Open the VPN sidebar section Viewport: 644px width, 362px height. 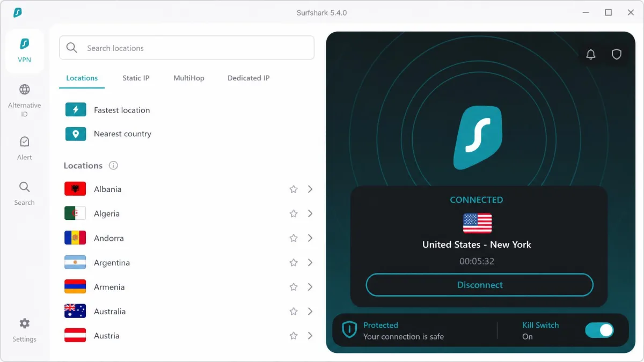point(25,51)
